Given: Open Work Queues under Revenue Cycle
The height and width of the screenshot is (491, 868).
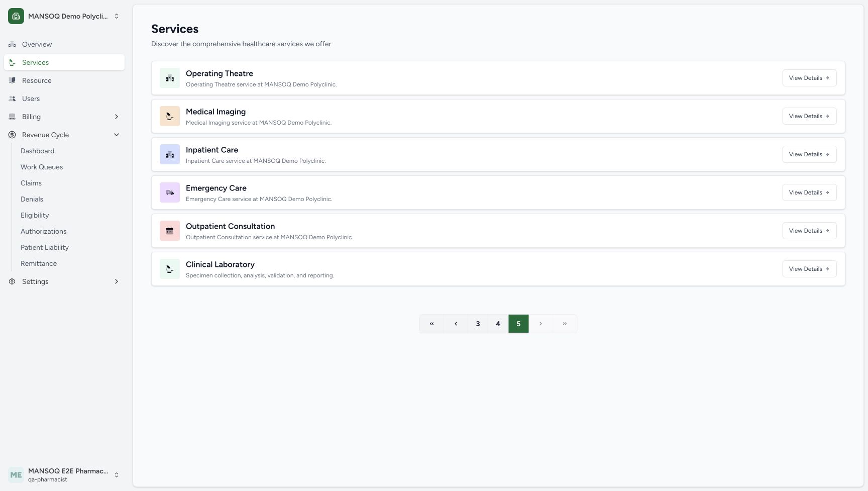Looking at the screenshot, I should [42, 167].
